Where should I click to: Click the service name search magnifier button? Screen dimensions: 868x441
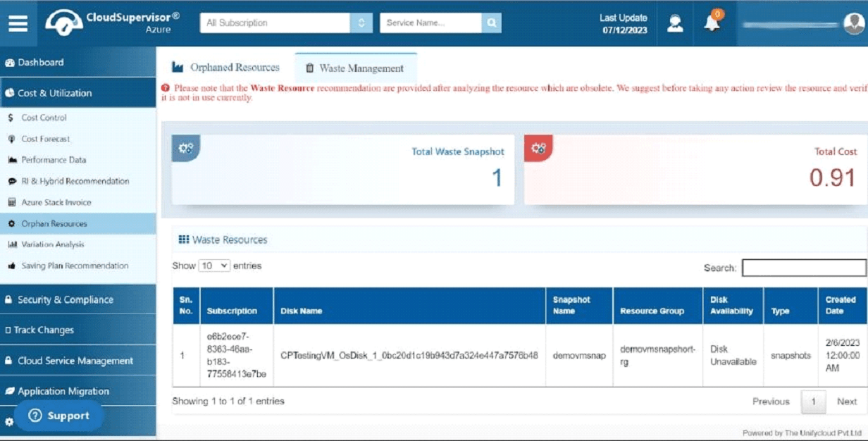(x=492, y=23)
